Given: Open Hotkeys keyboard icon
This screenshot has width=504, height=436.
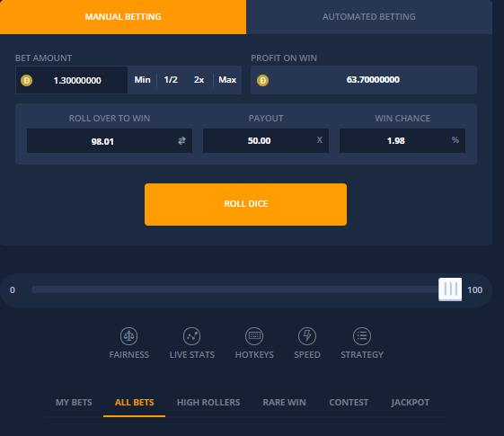Looking at the screenshot, I should coord(254,336).
